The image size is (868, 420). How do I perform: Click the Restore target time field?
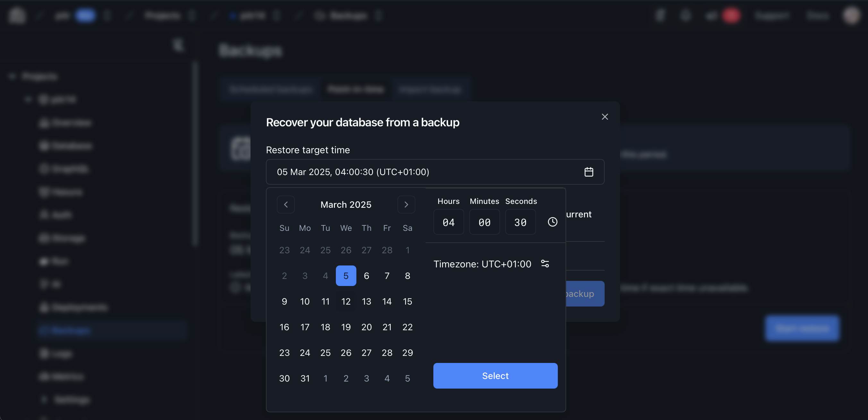pos(425,172)
